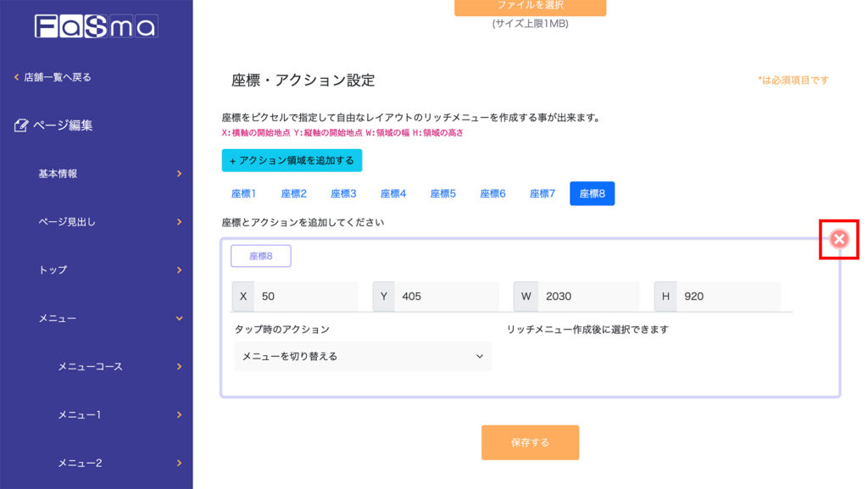Click the ファイルを選択 button

530,7
